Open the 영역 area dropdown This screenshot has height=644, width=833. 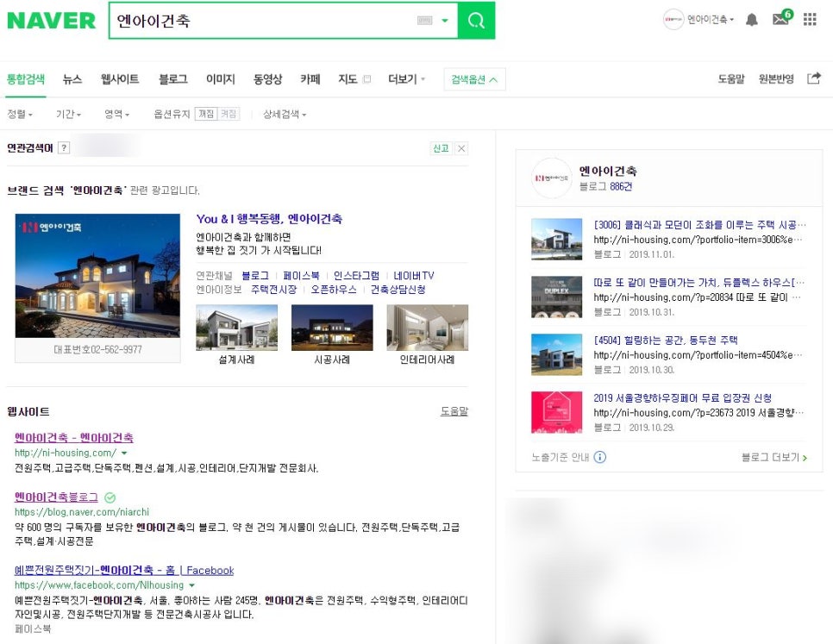point(117,114)
